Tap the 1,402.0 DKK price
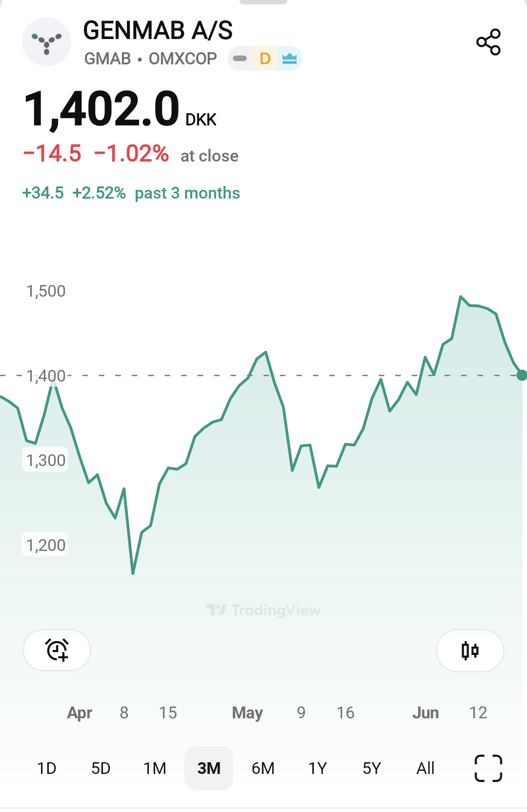Viewport: 527px width, 812px height. tap(120, 109)
